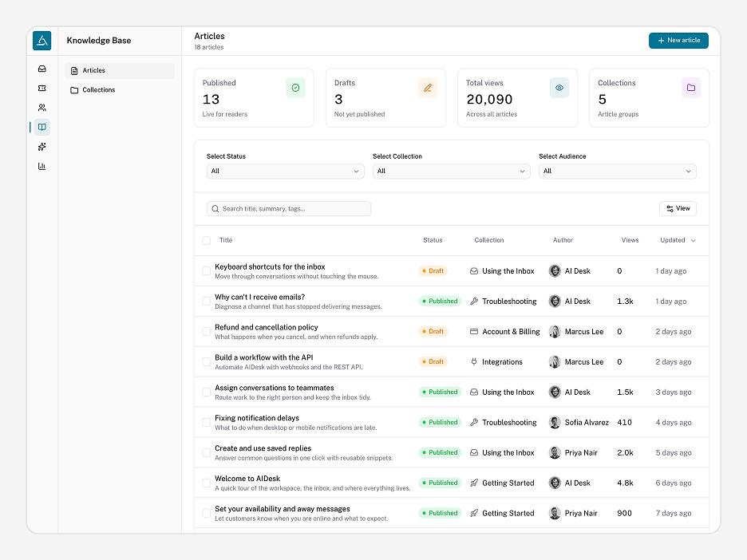Click the 'Knowledge Base' heading
The width and height of the screenshot is (747, 560).
pyautogui.click(x=99, y=41)
